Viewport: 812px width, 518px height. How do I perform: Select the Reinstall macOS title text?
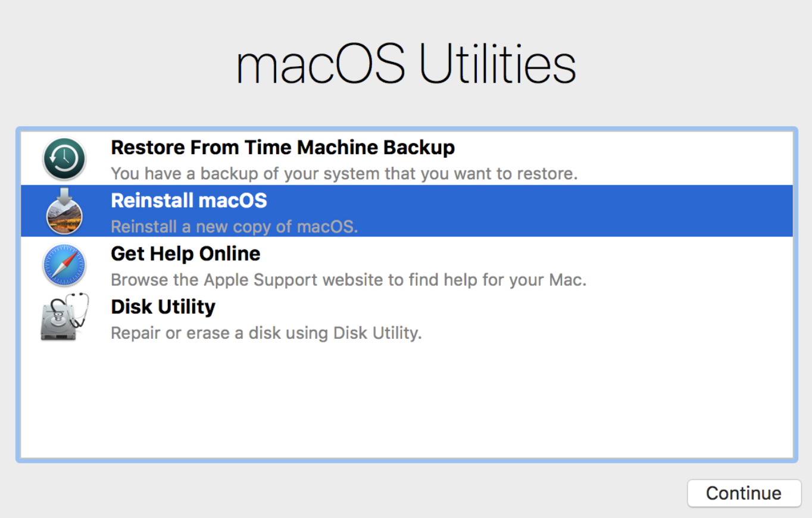pyautogui.click(x=189, y=201)
